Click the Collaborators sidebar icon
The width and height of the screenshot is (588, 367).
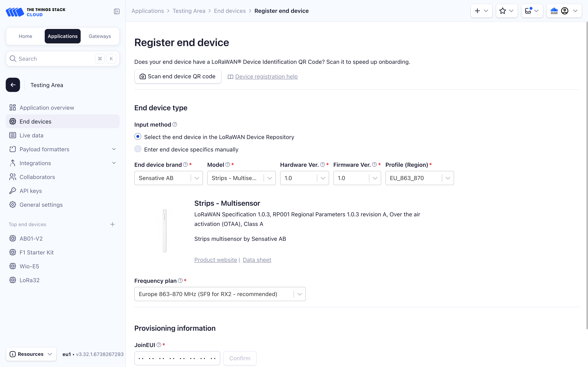click(x=13, y=177)
